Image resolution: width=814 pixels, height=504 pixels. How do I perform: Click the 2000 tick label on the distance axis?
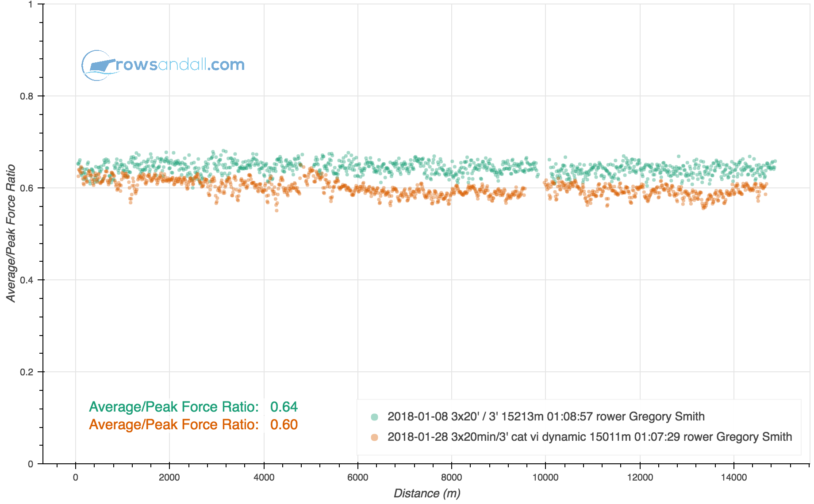169,477
